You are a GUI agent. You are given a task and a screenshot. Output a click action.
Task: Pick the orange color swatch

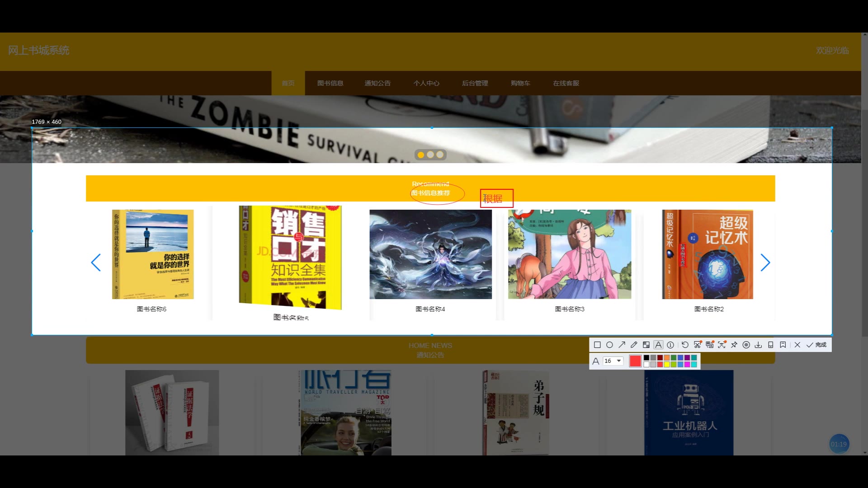click(667, 357)
